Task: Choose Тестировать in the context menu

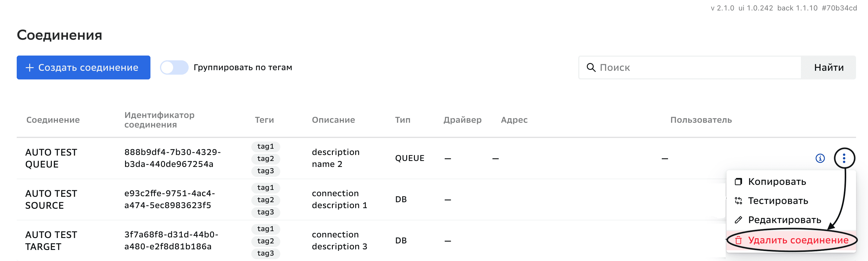Action: (x=778, y=201)
